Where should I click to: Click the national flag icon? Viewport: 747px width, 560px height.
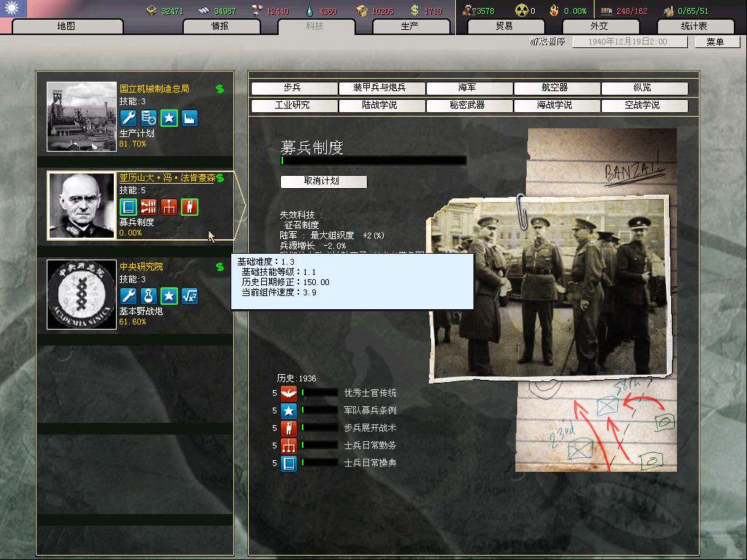click(13, 8)
